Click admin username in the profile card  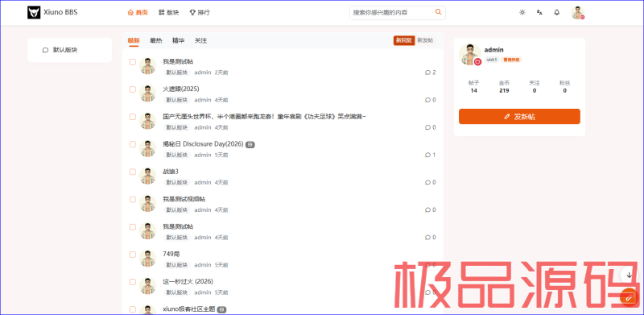(x=494, y=50)
